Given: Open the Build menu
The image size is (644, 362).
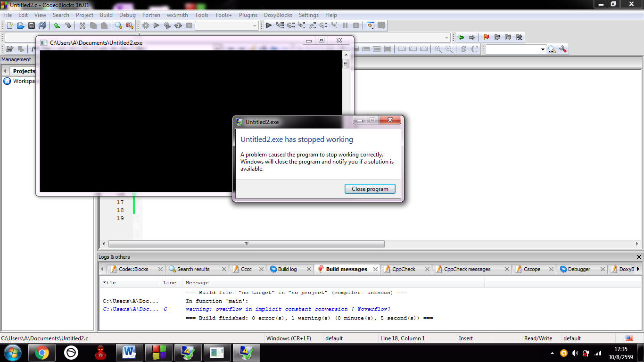Looking at the screenshot, I should point(106,15).
